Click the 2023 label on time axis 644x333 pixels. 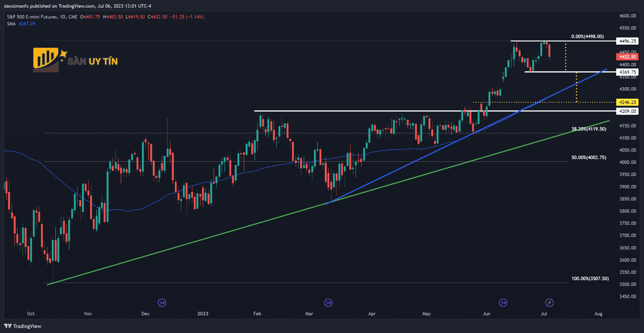click(204, 313)
